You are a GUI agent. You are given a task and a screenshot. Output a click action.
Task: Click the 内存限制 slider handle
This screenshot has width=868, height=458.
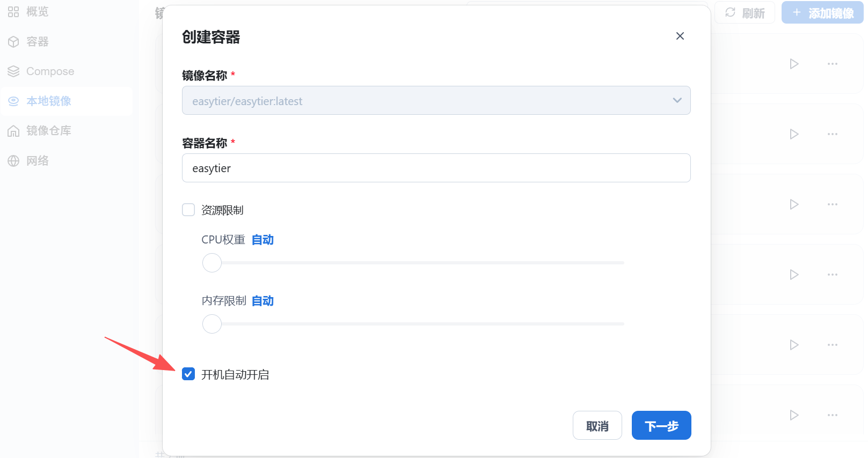(212, 324)
